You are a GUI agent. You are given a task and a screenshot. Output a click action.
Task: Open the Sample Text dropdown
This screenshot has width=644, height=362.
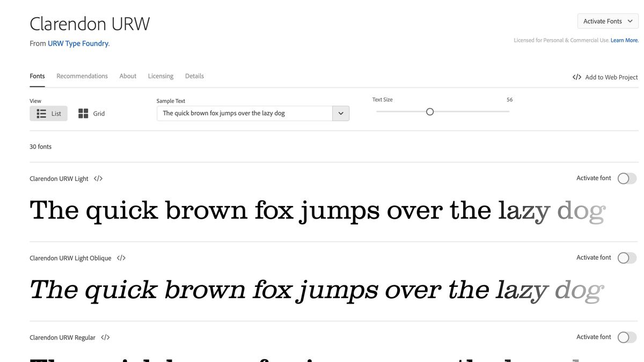point(341,113)
